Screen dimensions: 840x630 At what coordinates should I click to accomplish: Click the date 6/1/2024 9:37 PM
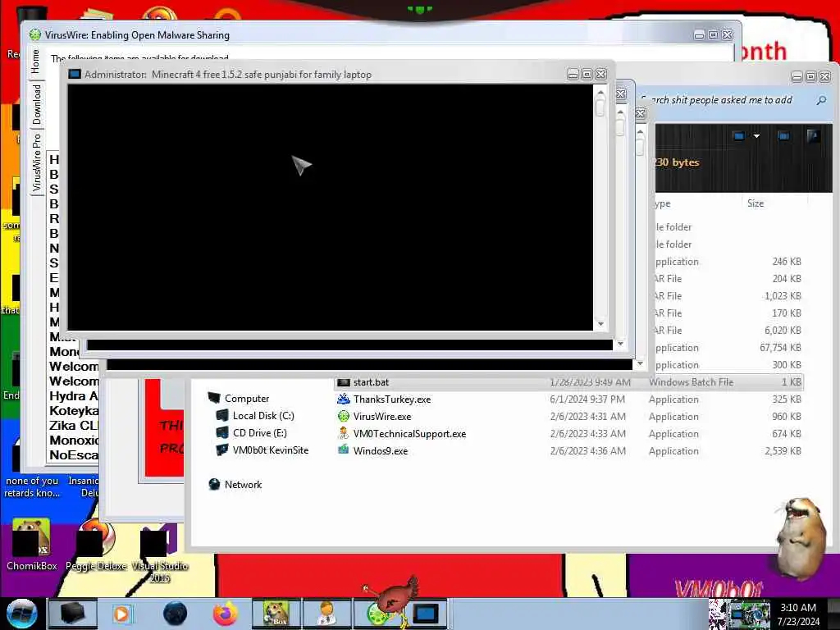[x=587, y=399]
